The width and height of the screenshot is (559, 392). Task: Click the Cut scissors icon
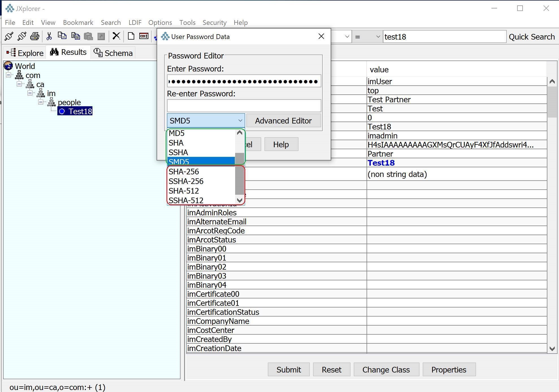[x=49, y=36]
